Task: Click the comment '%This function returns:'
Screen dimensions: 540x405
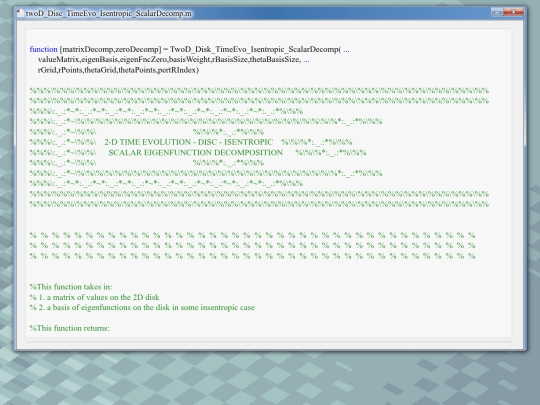Action: click(x=70, y=328)
